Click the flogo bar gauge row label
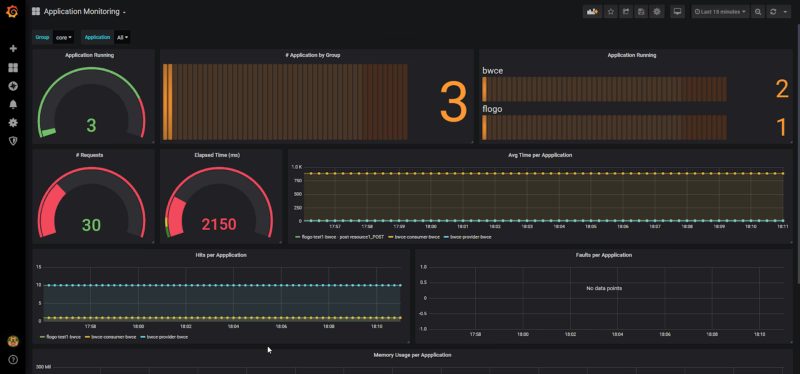Image resolution: width=800 pixels, height=374 pixels. tap(492, 109)
